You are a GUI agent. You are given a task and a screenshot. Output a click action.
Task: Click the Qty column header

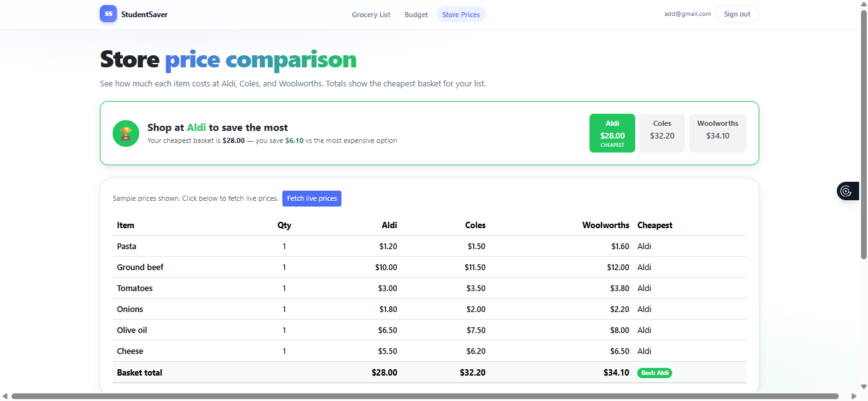click(284, 226)
